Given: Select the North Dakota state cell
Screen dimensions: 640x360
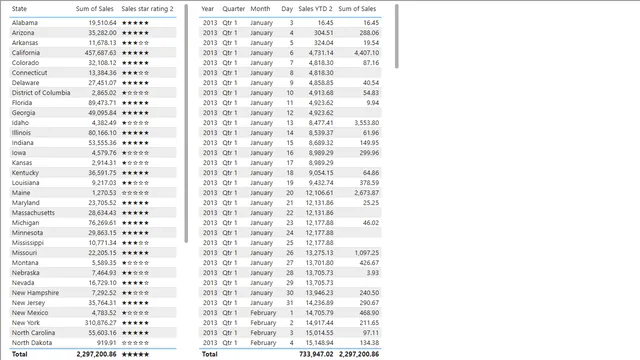Looking at the screenshot, I should [x=32, y=343].
